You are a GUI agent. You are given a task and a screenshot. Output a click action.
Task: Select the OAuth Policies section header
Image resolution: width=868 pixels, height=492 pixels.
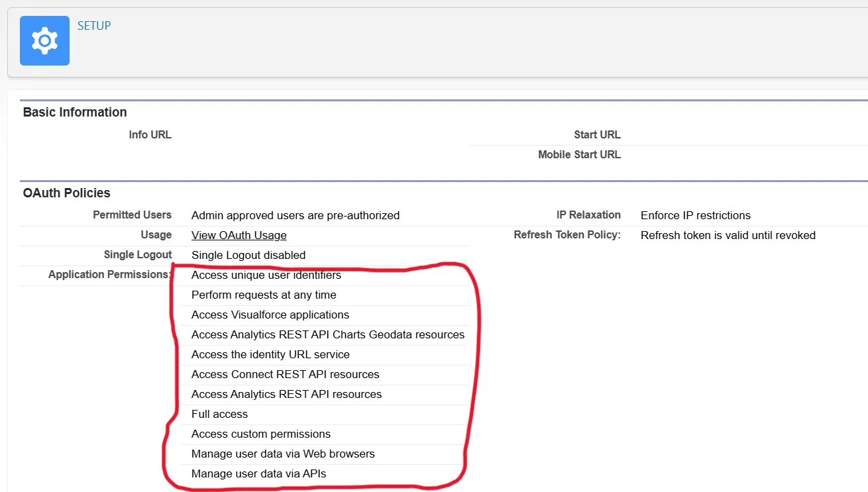pyautogui.click(x=66, y=193)
